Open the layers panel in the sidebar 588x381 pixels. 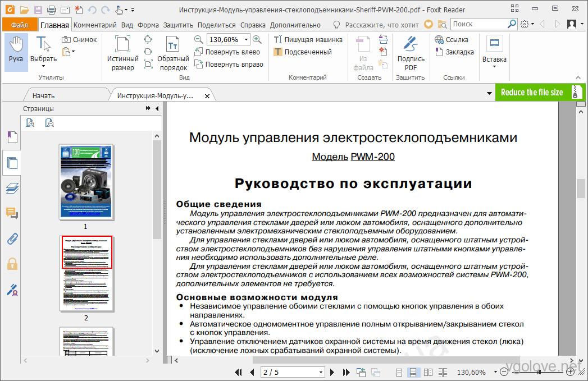[x=12, y=188]
